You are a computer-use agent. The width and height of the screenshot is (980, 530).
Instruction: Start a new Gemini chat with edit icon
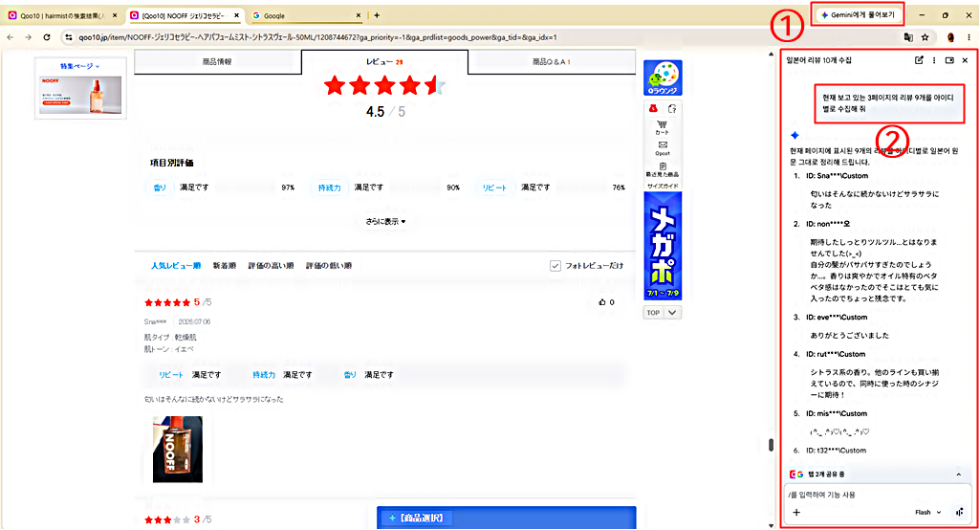tap(919, 60)
